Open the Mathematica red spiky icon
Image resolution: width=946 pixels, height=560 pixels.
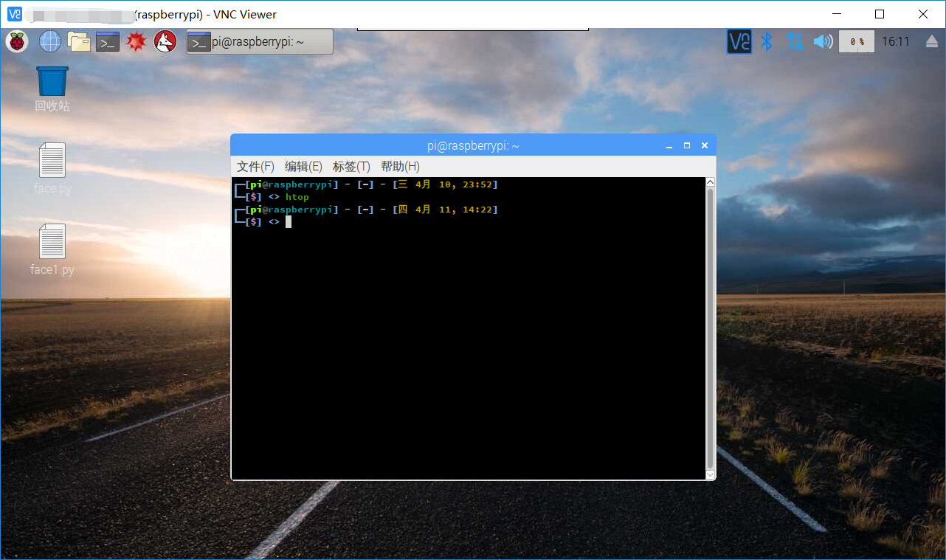[x=137, y=42]
